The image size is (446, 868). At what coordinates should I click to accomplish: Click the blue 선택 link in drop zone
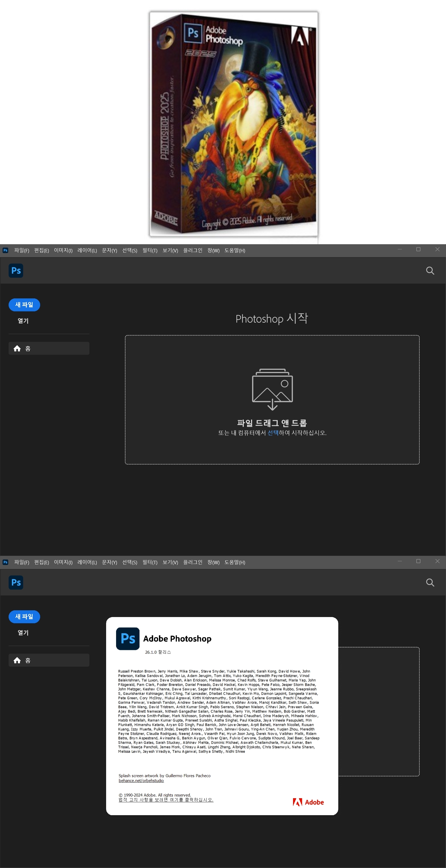tap(273, 433)
